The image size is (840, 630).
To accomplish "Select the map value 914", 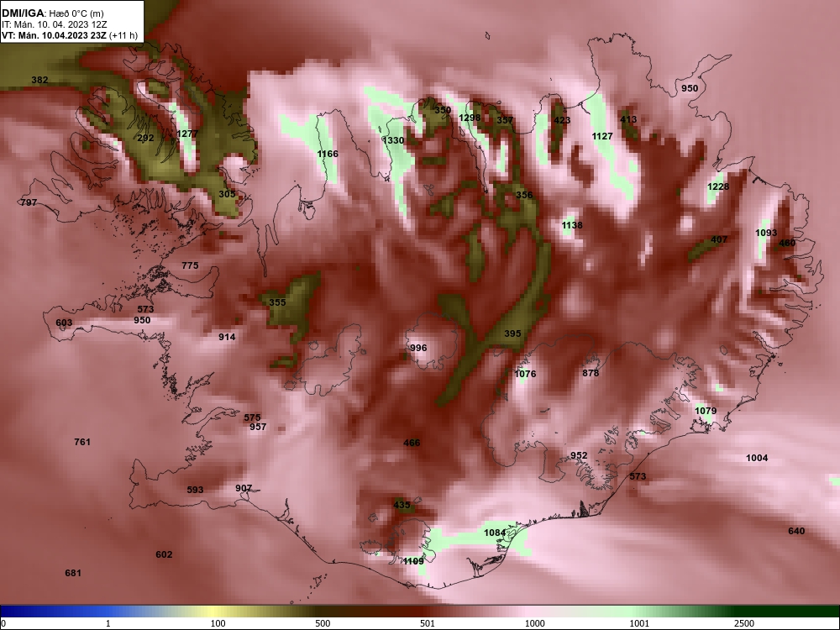I will click(227, 337).
